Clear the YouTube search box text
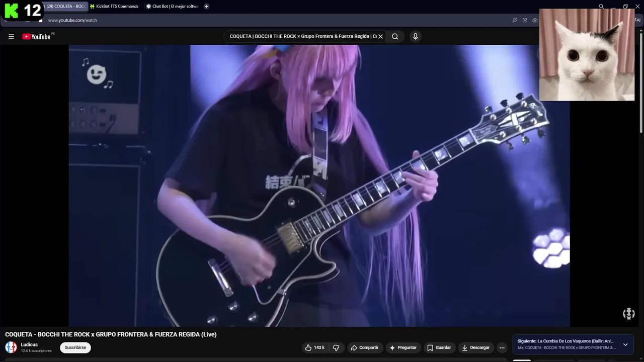This screenshot has height=362, width=644. click(381, 36)
